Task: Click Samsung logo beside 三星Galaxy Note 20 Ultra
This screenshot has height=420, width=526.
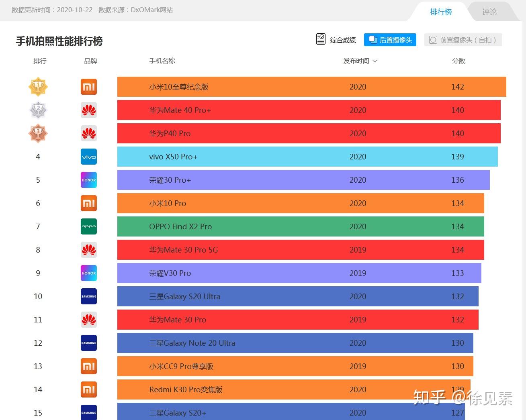Action: [x=89, y=343]
